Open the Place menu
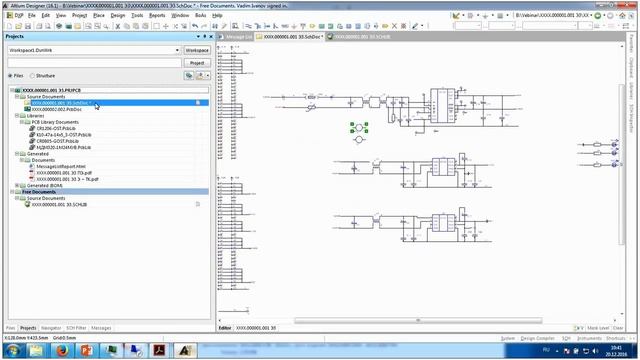This screenshot has height=360, width=640. tap(99, 16)
